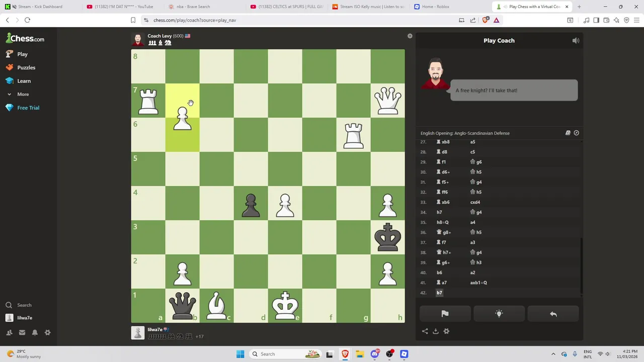This screenshot has width=644, height=362.
Task: Click the black queen on b1
Action: click(183, 306)
